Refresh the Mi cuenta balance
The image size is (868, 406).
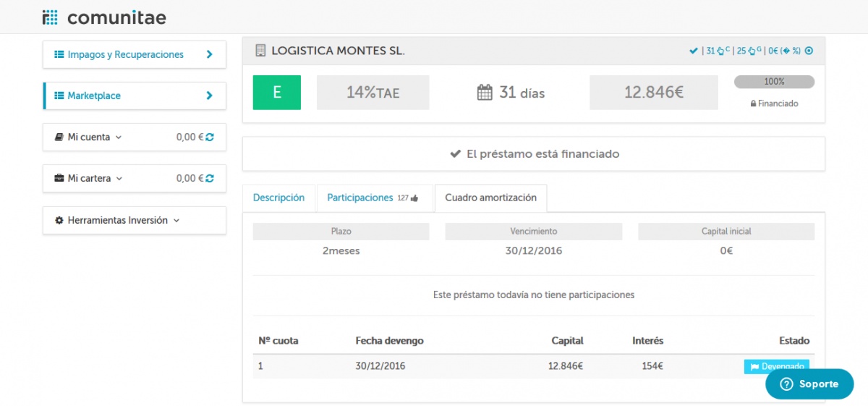pyautogui.click(x=210, y=137)
